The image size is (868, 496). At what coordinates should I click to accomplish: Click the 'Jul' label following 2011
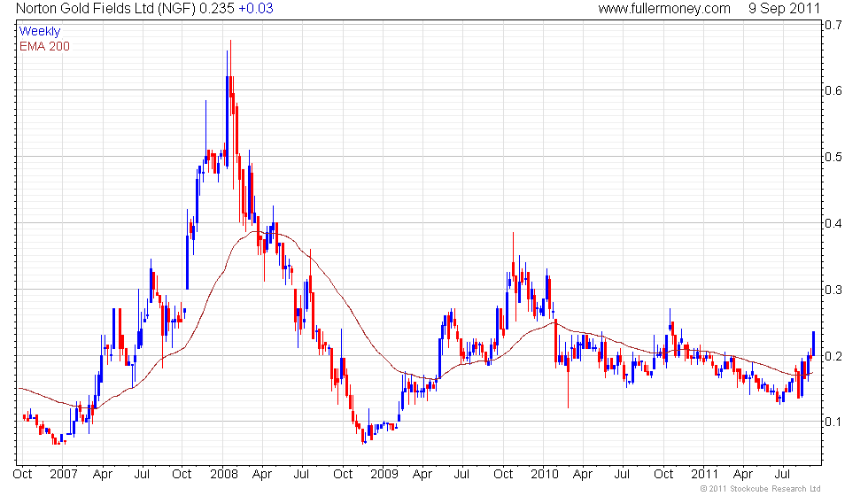pyautogui.click(x=781, y=474)
